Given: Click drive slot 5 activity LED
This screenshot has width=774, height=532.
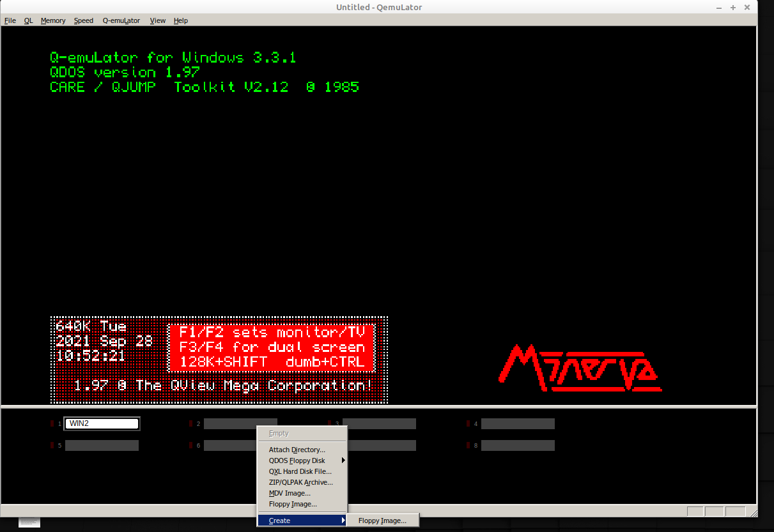Looking at the screenshot, I should coord(52,445).
